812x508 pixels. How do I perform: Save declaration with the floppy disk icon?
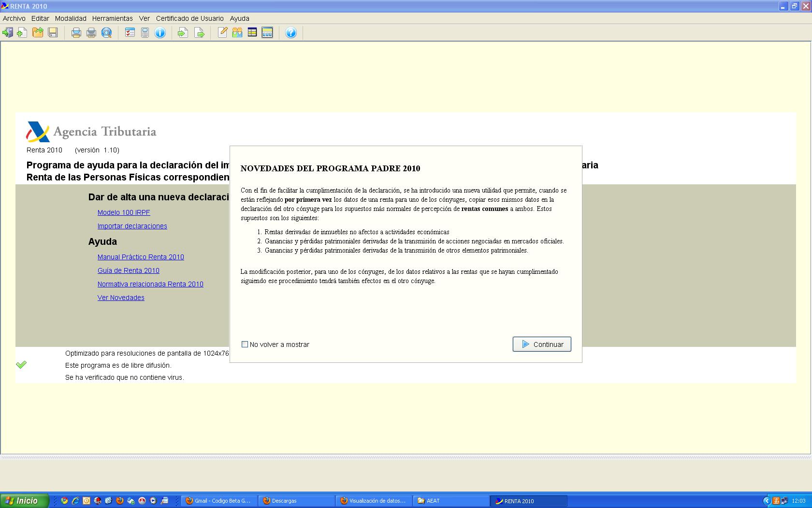click(53, 33)
